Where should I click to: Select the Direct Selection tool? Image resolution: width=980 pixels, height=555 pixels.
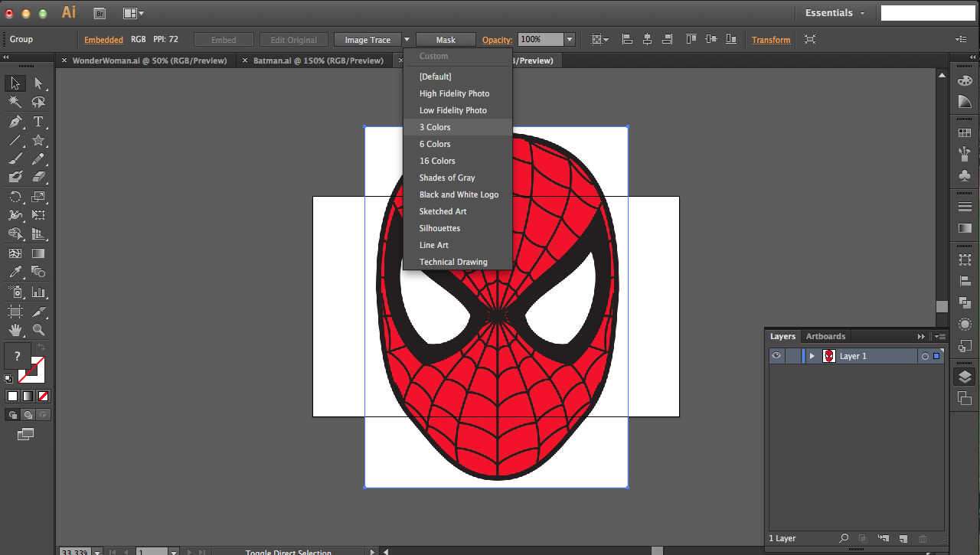(38, 83)
